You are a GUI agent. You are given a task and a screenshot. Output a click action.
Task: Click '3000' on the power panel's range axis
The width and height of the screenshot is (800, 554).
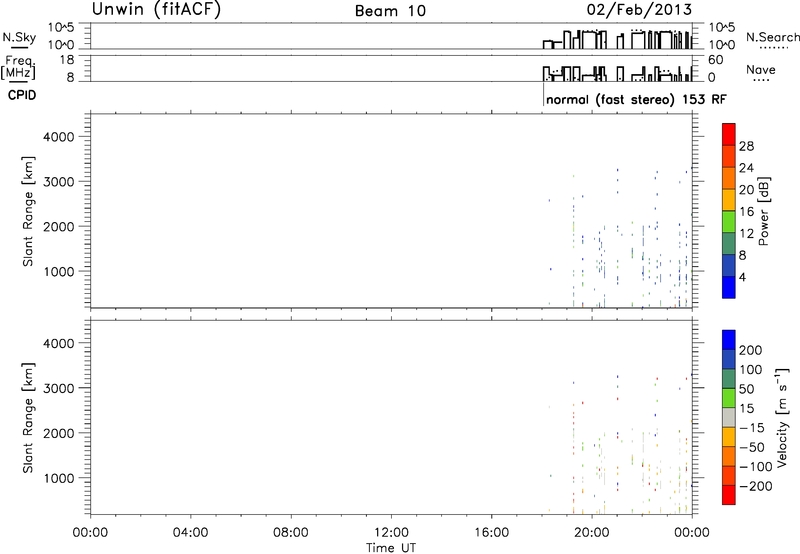(59, 182)
